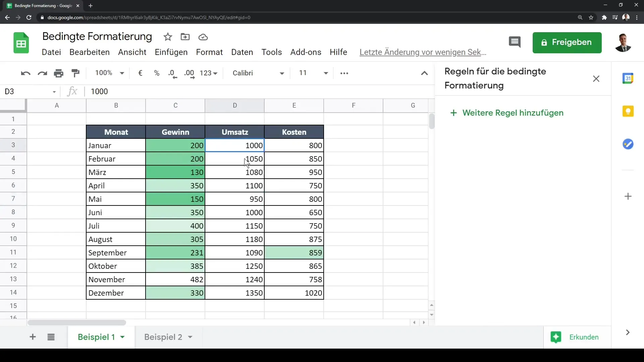Click the Redo arrow in toolbar
Screen dimensions: 644x362
tap(42, 73)
